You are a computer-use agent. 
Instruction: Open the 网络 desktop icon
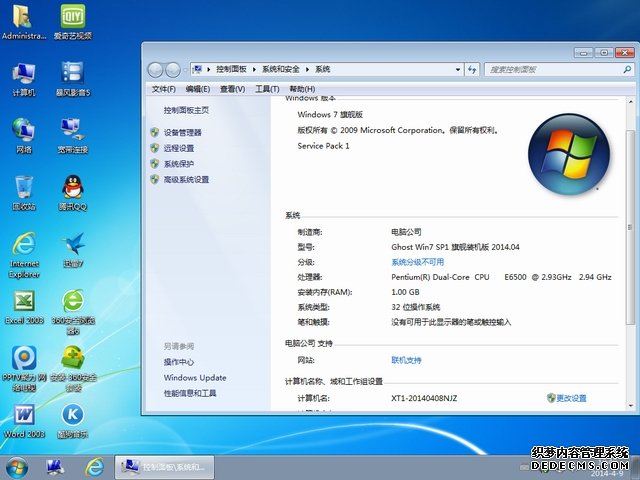click(24, 136)
